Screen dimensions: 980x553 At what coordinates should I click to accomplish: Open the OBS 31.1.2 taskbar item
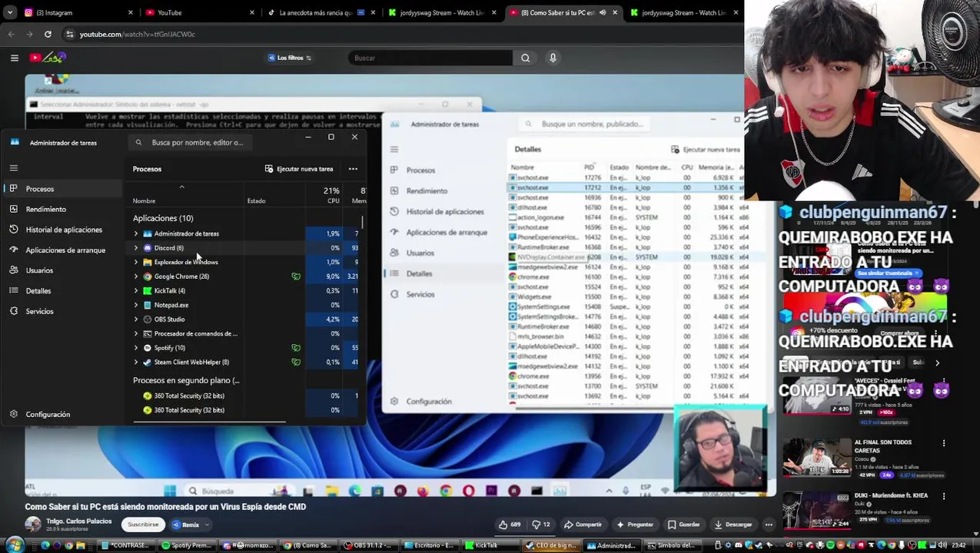369,545
